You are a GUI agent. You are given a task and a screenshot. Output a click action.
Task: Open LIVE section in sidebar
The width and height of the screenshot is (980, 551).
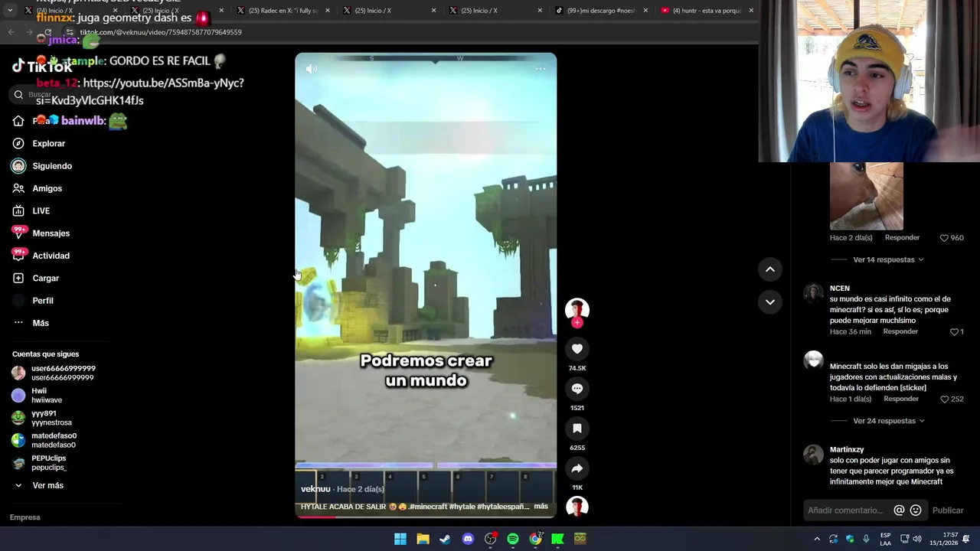pyautogui.click(x=41, y=211)
